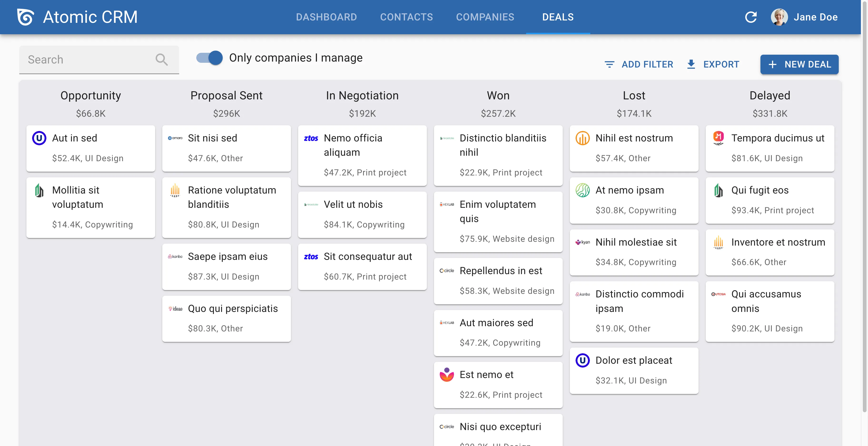Click the ztos logo on Nemo officia aliquam
This screenshot has width=868, height=446.
311,138
